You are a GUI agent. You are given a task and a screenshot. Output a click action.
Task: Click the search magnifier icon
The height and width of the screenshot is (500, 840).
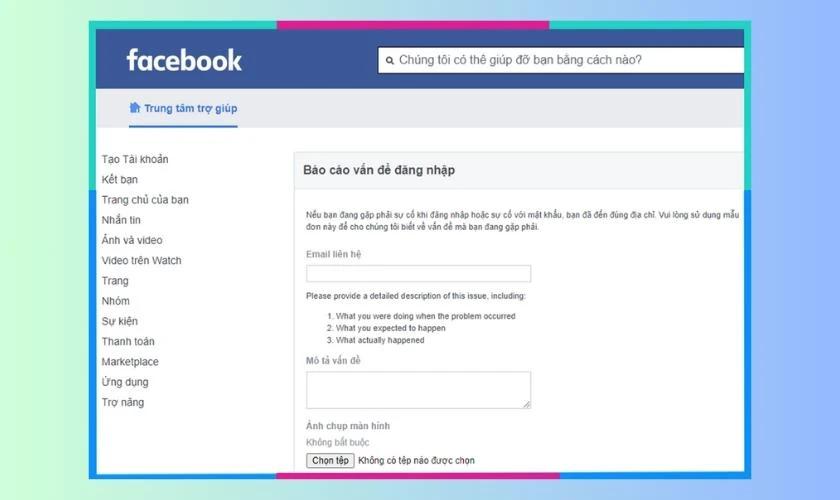pyautogui.click(x=390, y=61)
